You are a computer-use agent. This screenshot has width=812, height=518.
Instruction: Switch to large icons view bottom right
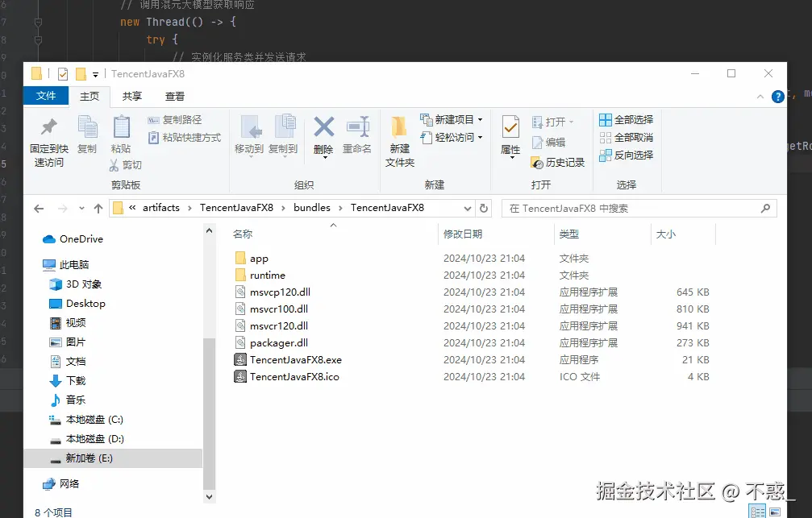pos(775,512)
